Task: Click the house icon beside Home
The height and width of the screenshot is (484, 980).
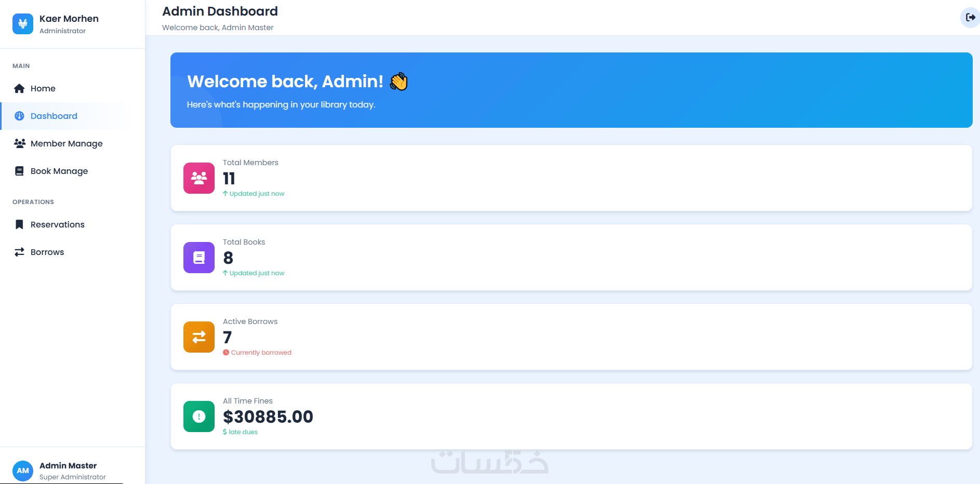Action: 19,88
